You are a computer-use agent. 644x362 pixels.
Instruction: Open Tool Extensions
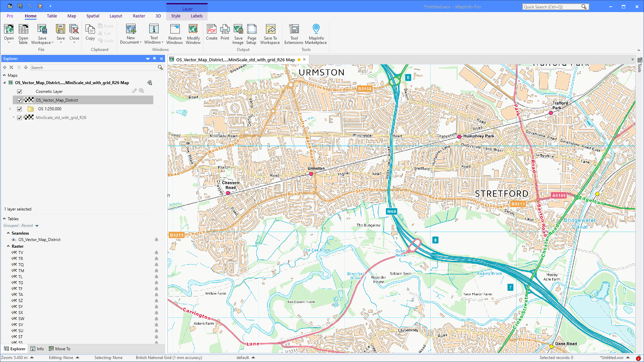[294, 34]
